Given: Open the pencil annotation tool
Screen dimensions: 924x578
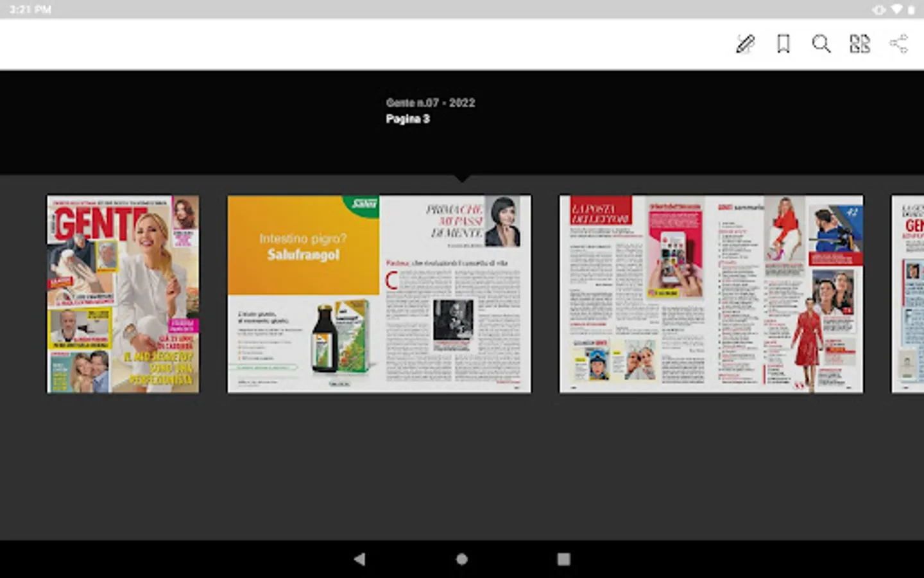Looking at the screenshot, I should point(745,44).
